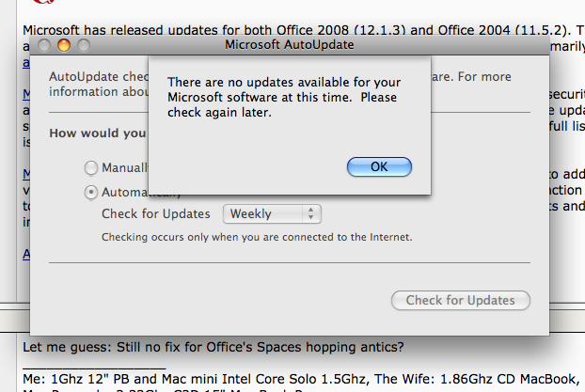Close the Microsoft AutoUpdate window
The width and height of the screenshot is (585, 392).
[x=44, y=45]
